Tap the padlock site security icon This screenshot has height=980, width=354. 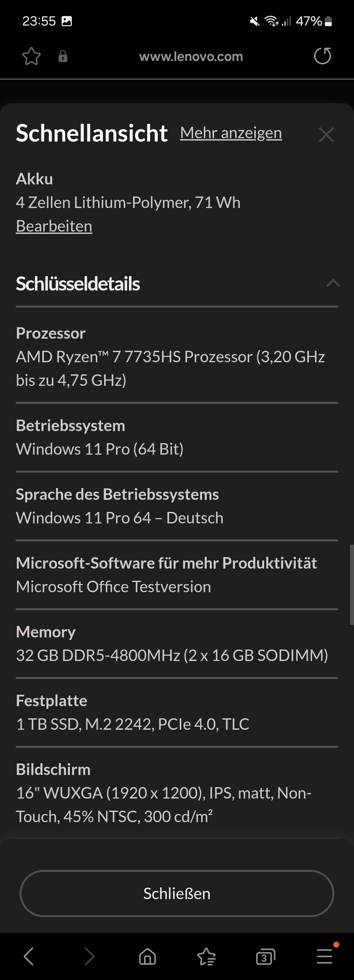[x=63, y=57]
